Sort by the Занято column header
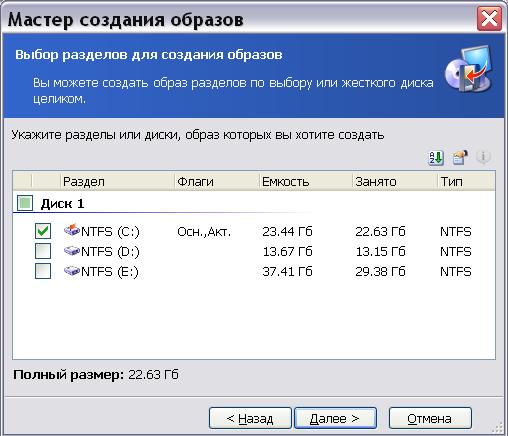Screen dimensions: 508x436 point(394,181)
